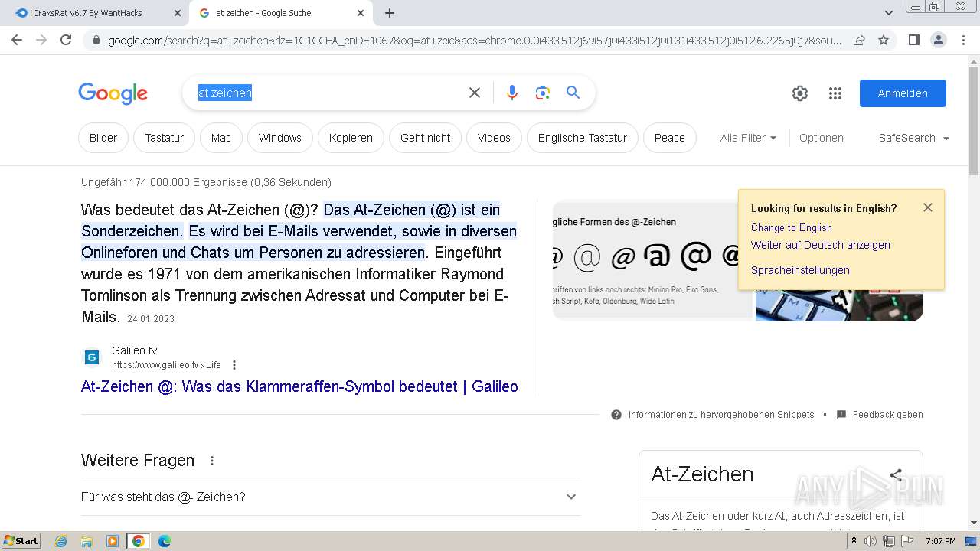Click the clock showing 7:07 PM
980x551 pixels.
tap(940, 541)
